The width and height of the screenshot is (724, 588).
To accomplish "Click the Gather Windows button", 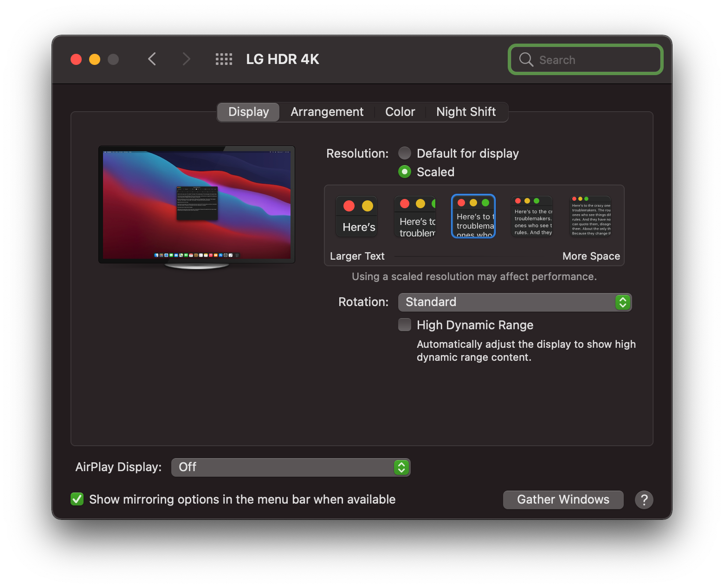I will point(563,500).
